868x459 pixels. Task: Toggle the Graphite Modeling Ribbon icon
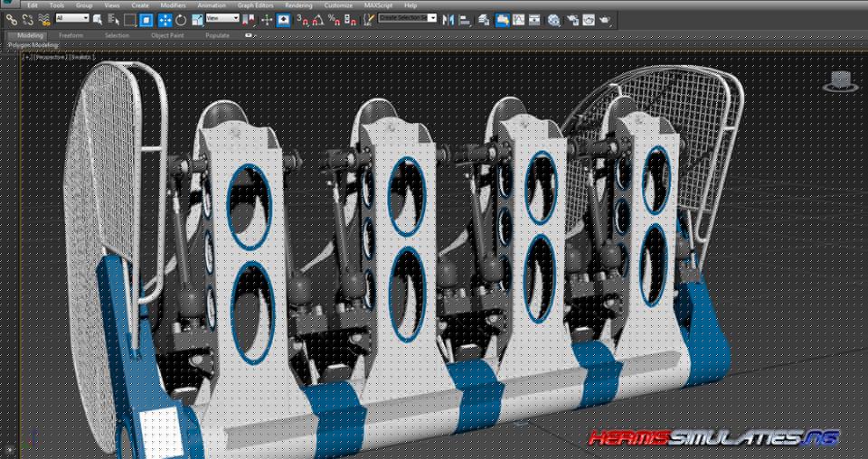[503, 20]
